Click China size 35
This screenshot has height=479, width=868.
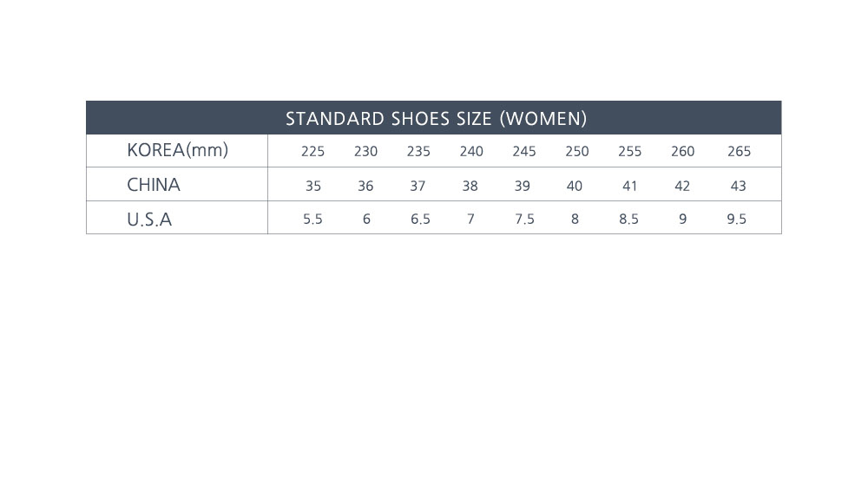point(313,186)
